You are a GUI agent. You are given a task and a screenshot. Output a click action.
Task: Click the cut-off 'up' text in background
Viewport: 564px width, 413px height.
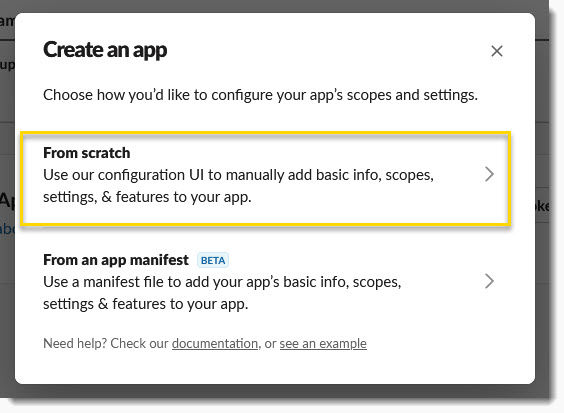click(7, 65)
